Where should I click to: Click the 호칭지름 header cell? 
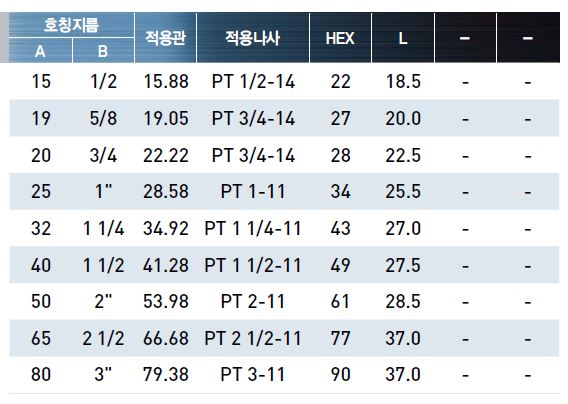pos(71,25)
